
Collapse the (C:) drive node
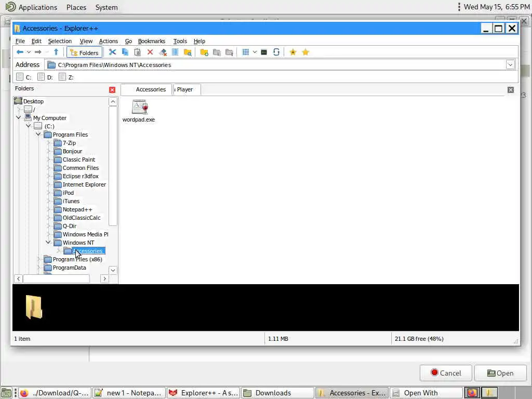click(29, 126)
